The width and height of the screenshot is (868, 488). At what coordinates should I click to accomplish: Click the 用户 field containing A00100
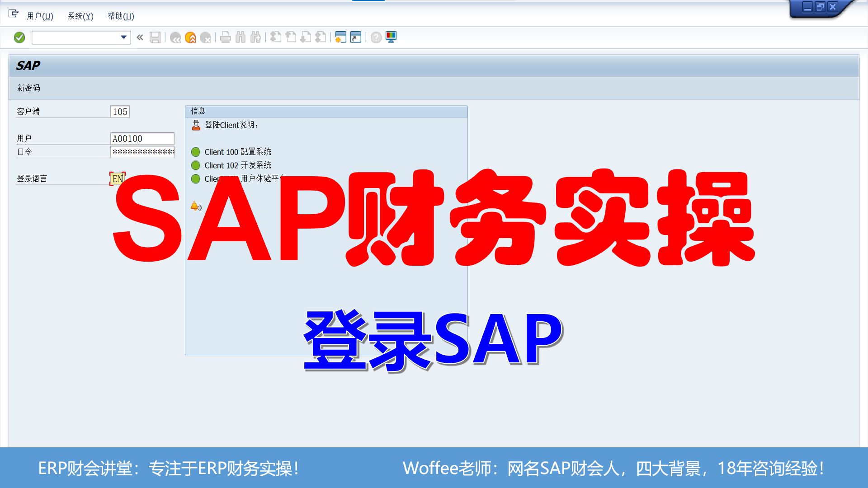(x=142, y=138)
